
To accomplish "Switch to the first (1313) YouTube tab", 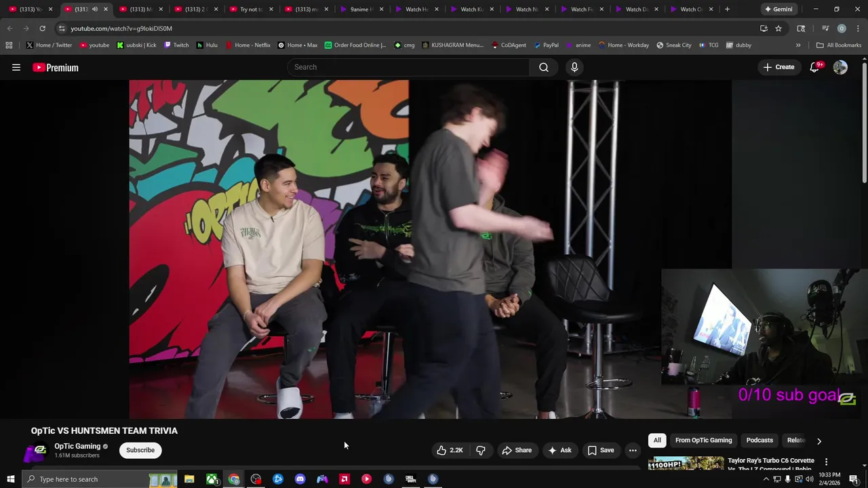I will (x=31, y=9).
